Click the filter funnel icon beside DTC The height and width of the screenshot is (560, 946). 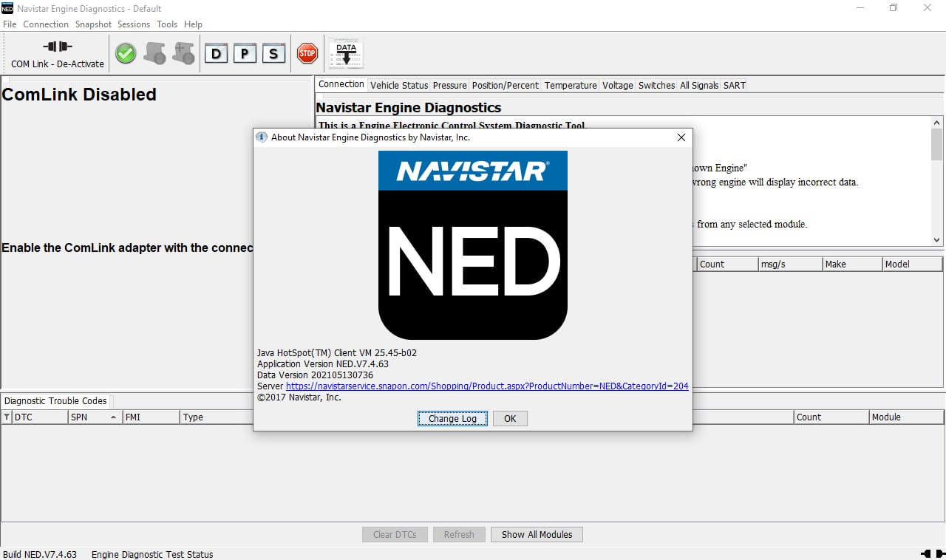pos(7,417)
